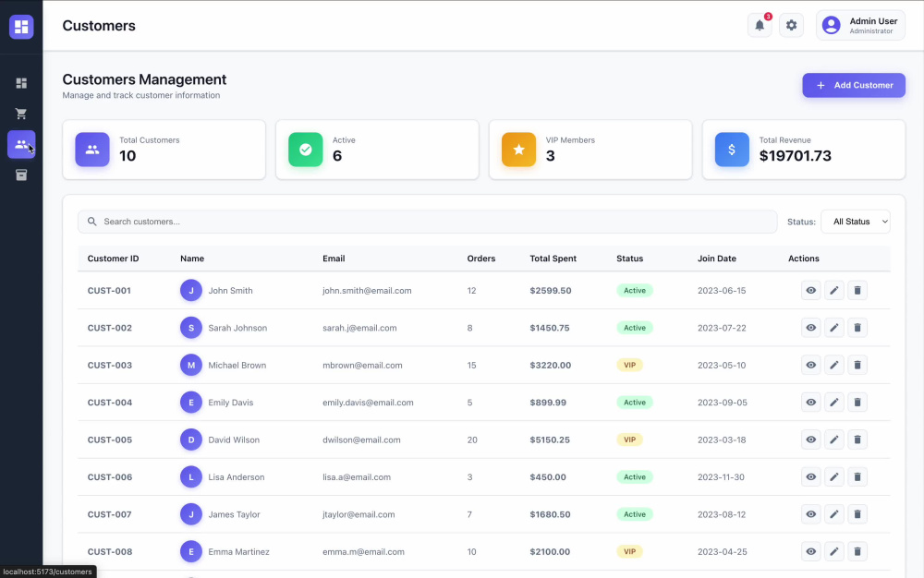Click the Admin User avatar icon
This screenshot has width=924, height=578.
click(x=831, y=25)
